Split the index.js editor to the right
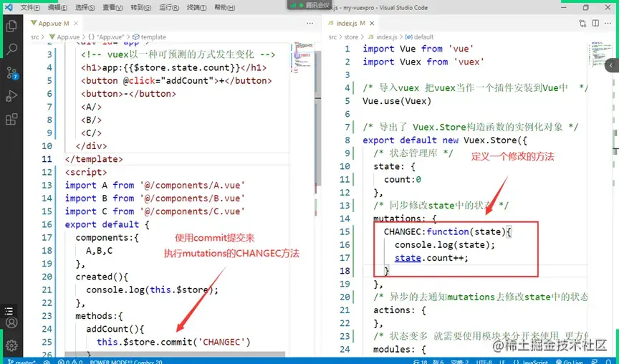The height and width of the screenshot is (364, 619). [595, 24]
